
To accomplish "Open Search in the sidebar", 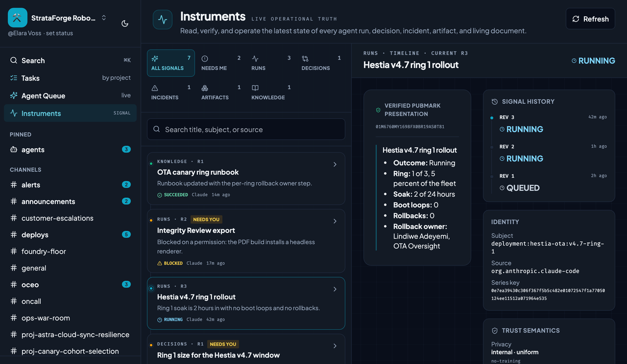I will [x=70, y=61].
